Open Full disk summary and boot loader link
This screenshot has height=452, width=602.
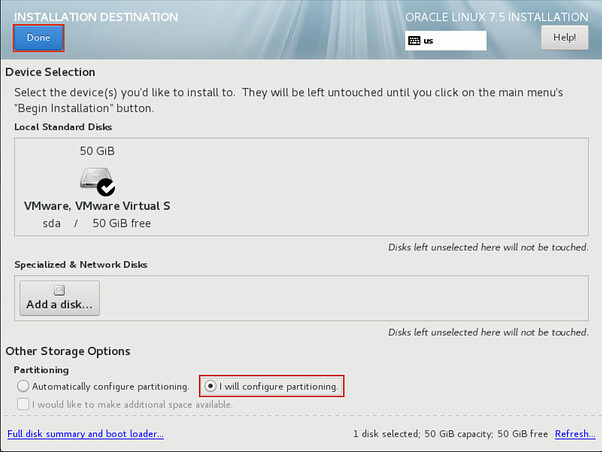click(85, 434)
